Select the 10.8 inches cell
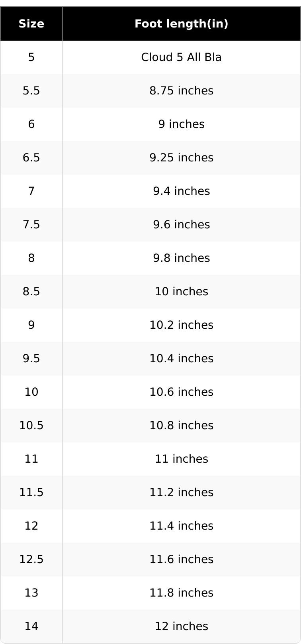The image size is (301, 644). point(181,426)
